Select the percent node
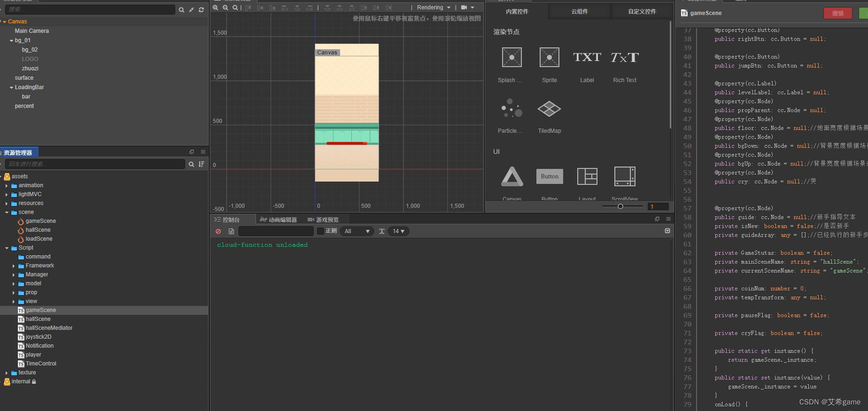The height and width of the screenshot is (411, 868). tap(24, 106)
